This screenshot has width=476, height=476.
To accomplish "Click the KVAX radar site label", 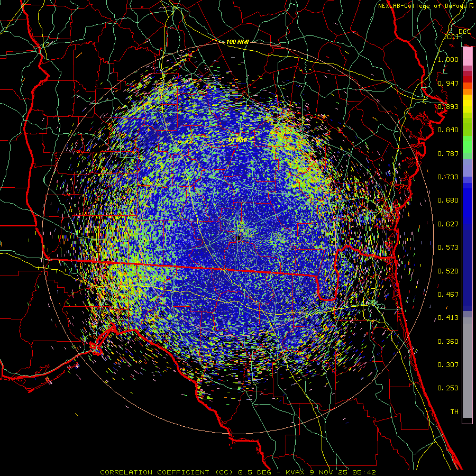I will (296, 472).
